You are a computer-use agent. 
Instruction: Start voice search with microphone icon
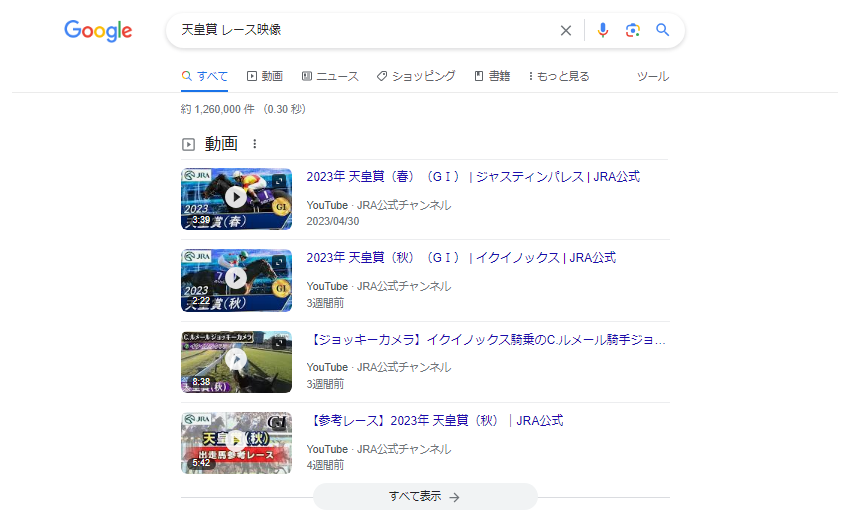pos(602,30)
